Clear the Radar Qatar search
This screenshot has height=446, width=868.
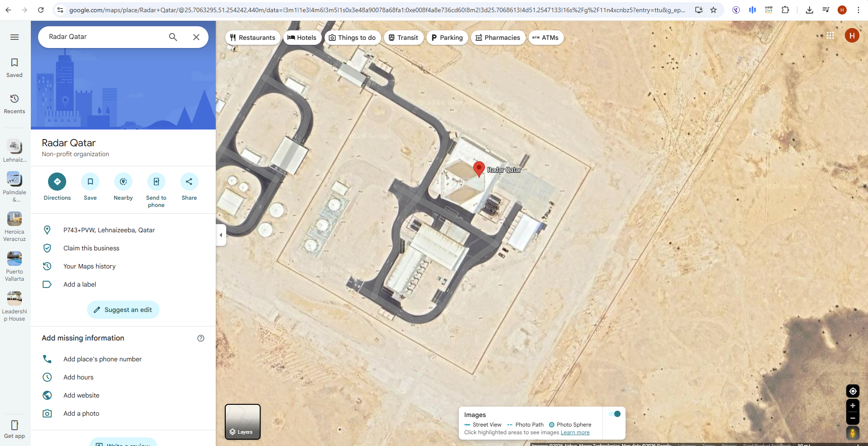(x=196, y=37)
